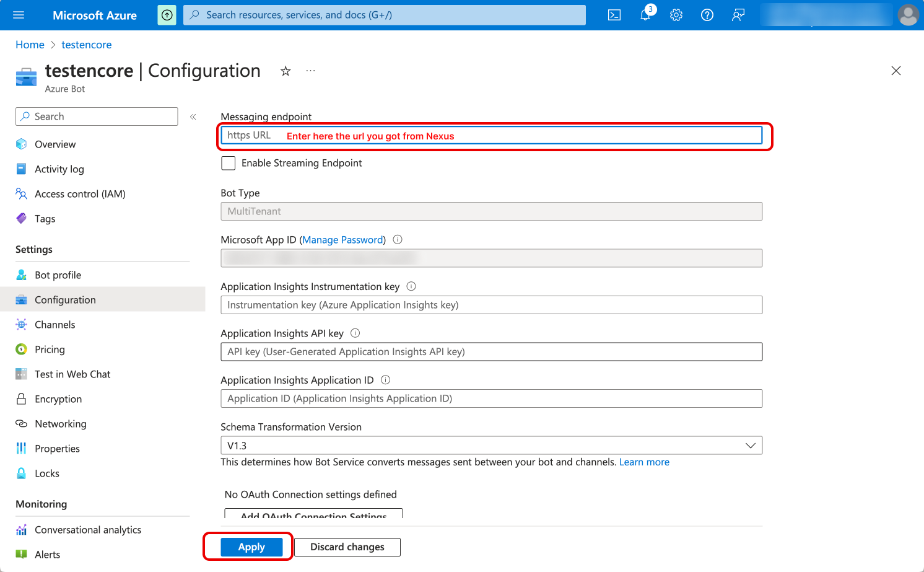Enable Streaming Endpoint checkbox
924x572 pixels.
[x=229, y=163]
